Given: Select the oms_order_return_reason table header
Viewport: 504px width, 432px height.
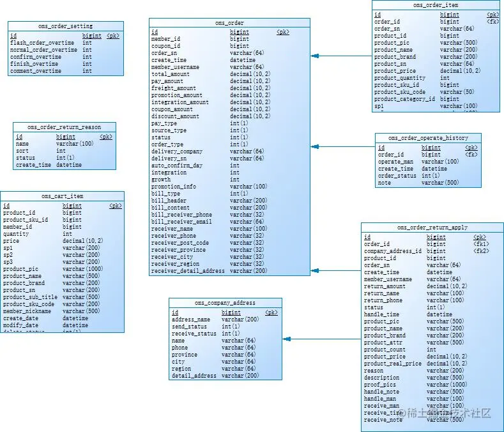Looking at the screenshot, I should (65, 127).
